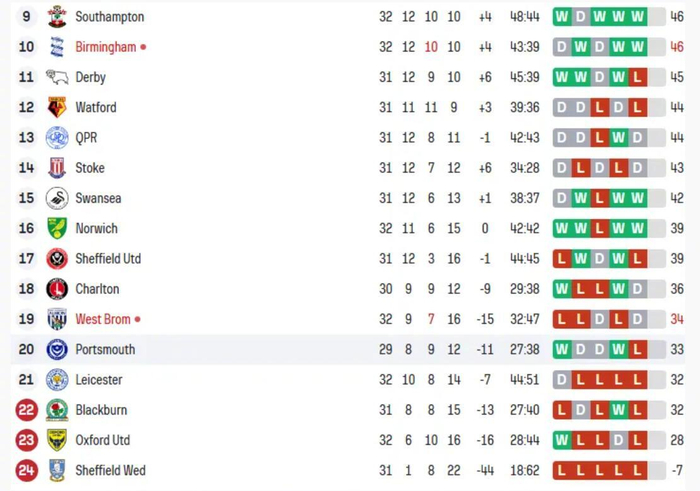This screenshot has width=700, height=491.
Task: Open the Swansea team link
Action: click(98, 198)
